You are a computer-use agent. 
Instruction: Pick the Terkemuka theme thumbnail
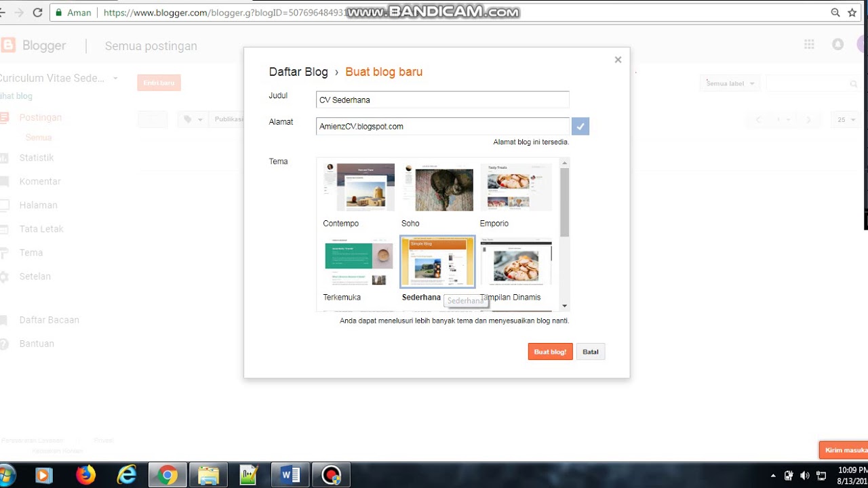coord(359,262)
